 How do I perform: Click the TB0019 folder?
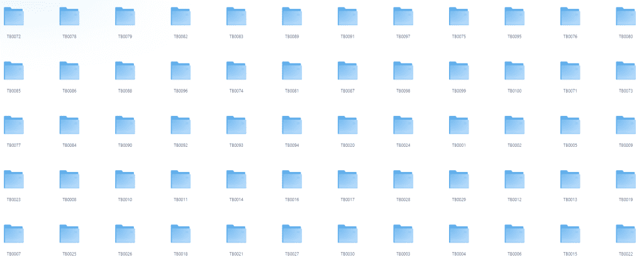coord(626,180)
